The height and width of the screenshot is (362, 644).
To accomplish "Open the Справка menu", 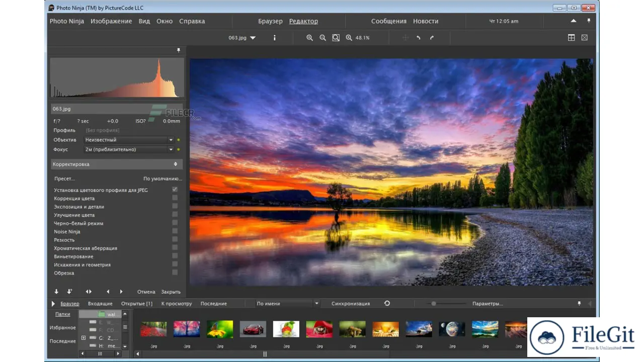I will 192,21.
